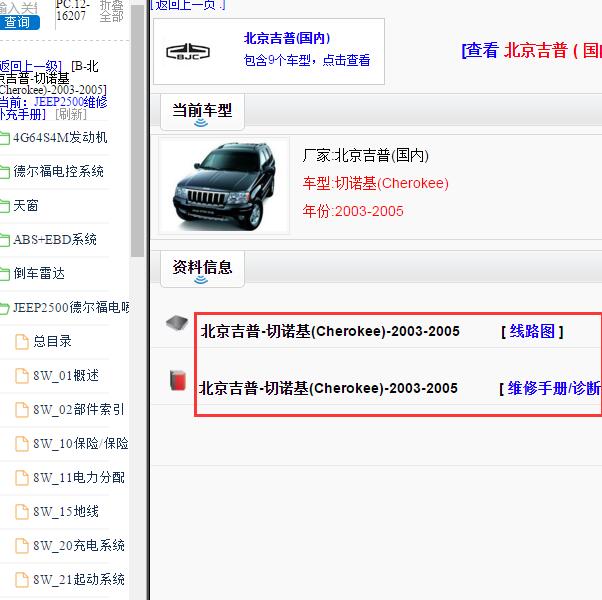The height and width of the screenshot is (600, 602).
Task: Open folder icon beside 德尔福电控系统
Action: 5,172
